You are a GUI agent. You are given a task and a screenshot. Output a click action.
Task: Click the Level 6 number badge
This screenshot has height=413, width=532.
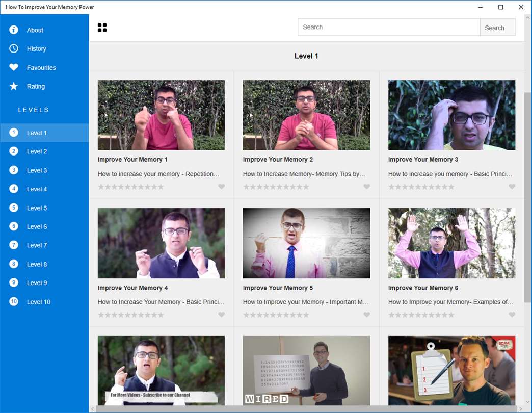[x=14, y=226]
